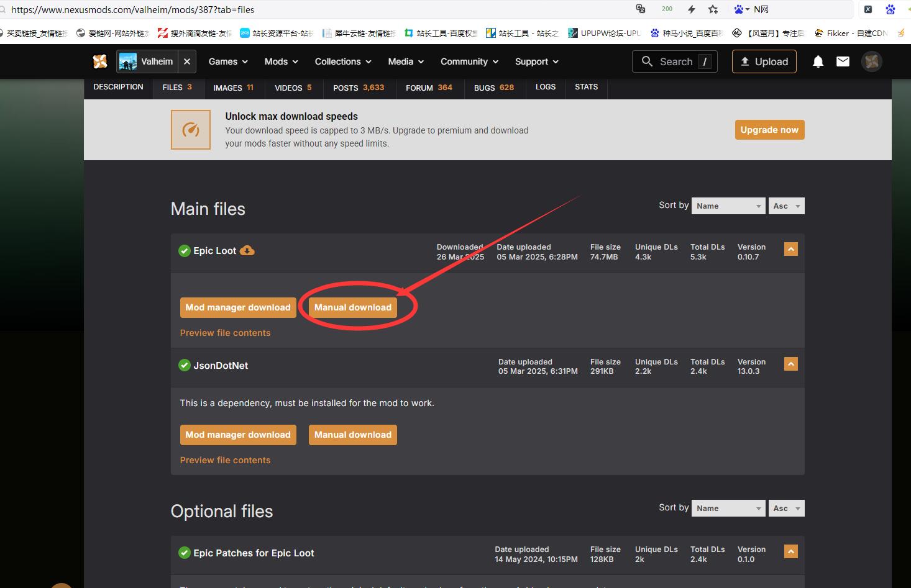Open the 犀牛云链 bookmark
Image resolution: width=911 pixels, height=588 pixels.
(x=359, y=33)
